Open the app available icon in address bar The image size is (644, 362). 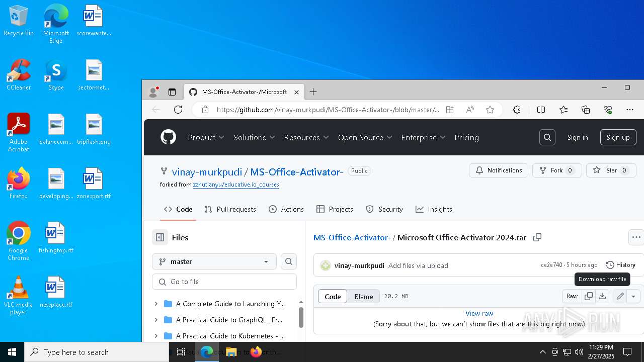click(450, 110)
